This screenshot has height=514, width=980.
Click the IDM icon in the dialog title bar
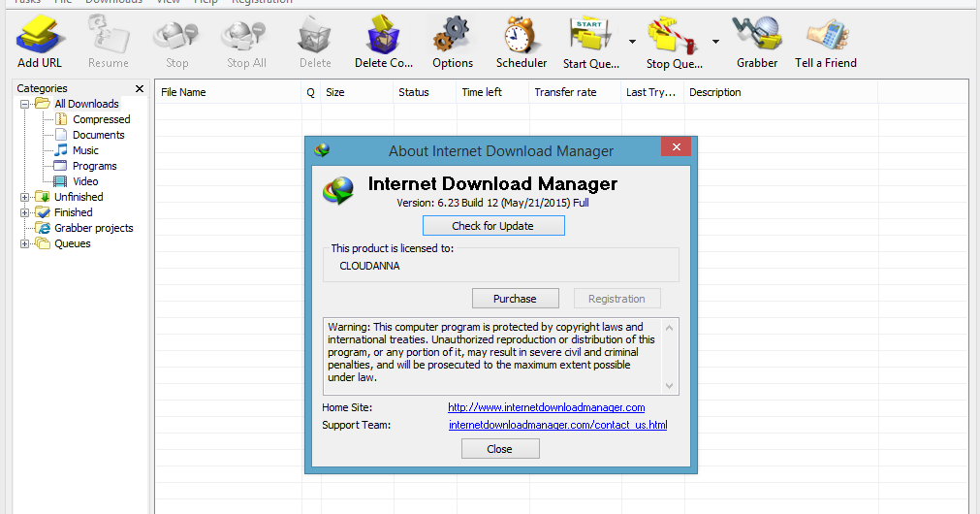click(x=322, y=150)
